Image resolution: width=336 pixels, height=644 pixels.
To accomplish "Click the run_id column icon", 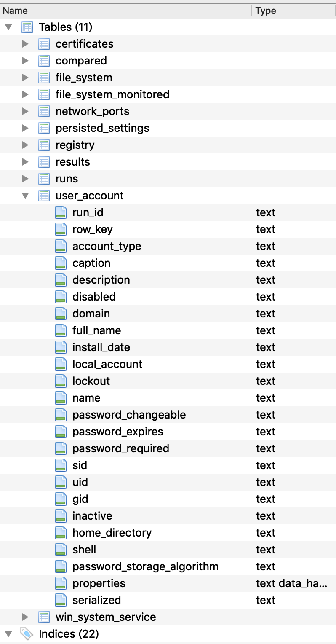I will tap(61, 212).
